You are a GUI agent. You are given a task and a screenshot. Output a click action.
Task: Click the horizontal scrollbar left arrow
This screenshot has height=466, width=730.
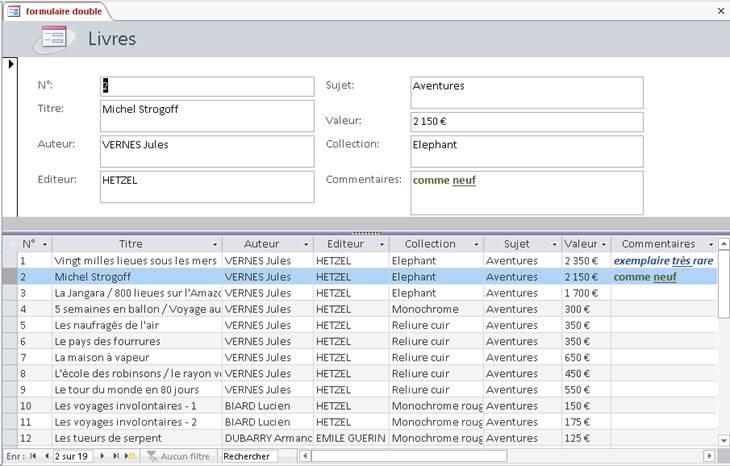305,456
